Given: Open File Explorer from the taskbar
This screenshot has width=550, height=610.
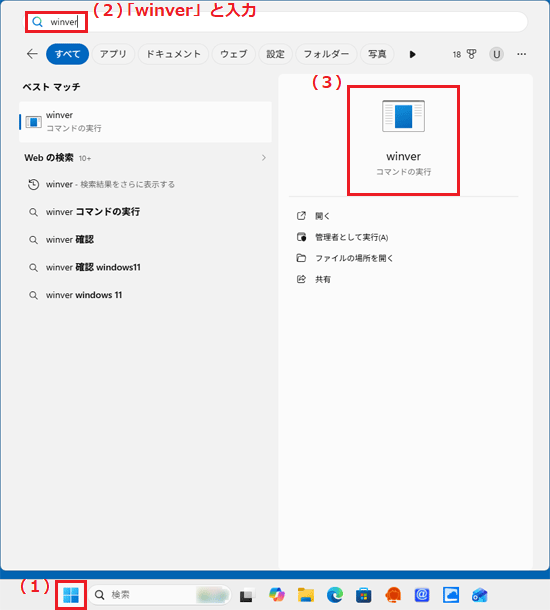Looking at the screenshot, I should (306, 595).
